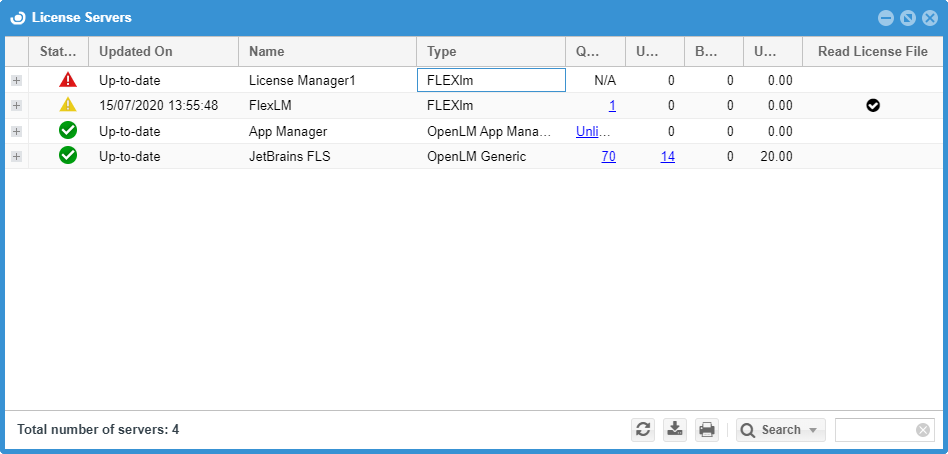Click the FLEXlm type cell of License Manager1
Screen dimensions: 948x454
pyautogui.click(x=491, y=80)
